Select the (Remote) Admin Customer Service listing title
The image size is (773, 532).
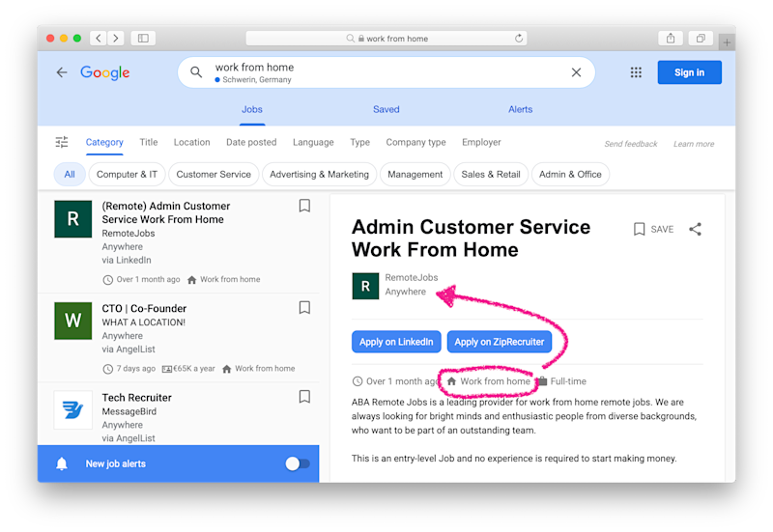[x=165, y=212]
